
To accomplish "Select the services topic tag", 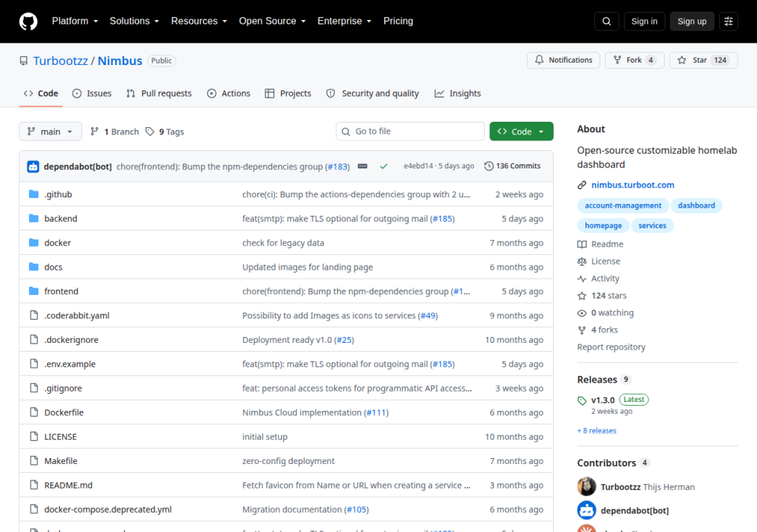I will tap(652, 225).
